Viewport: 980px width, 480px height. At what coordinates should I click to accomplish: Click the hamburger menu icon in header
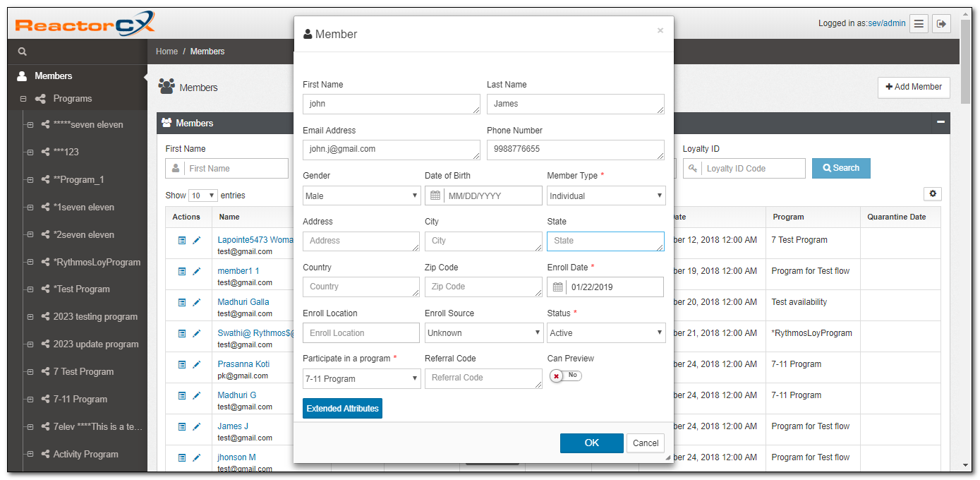click(x=919, y=24)
